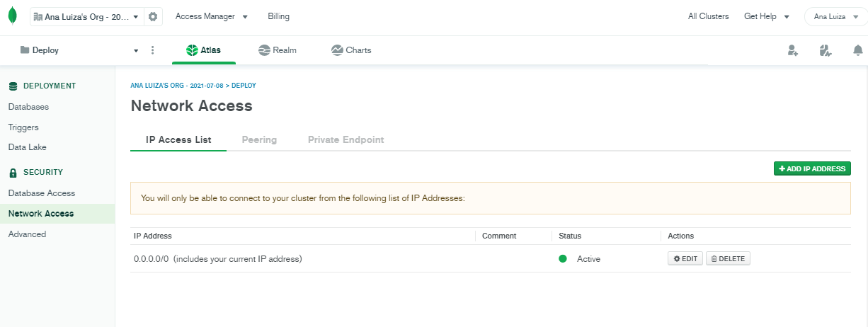Switch to the Charts tab
868x327 pixels.
point(351,50)
